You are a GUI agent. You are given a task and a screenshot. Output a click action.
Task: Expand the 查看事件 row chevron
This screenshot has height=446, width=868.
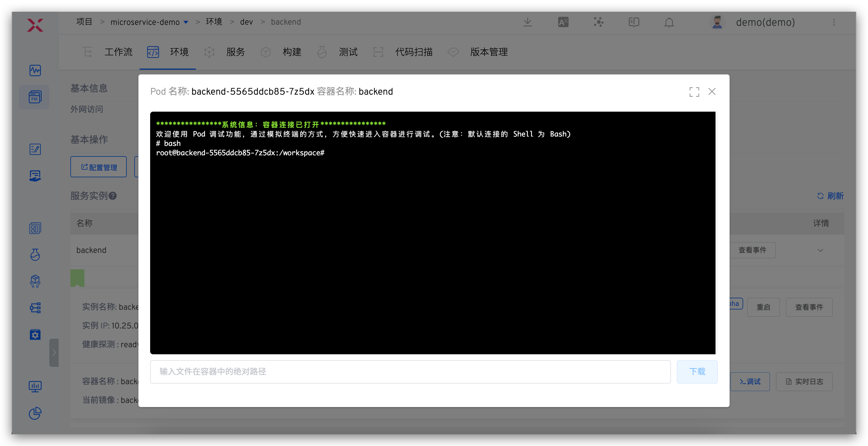tap(821, 250)
